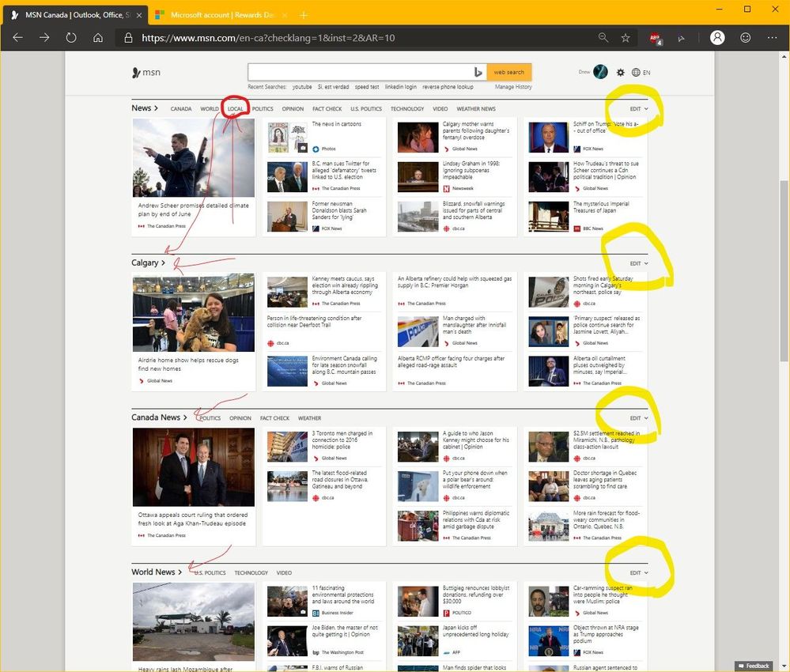Click the Bing search icon

478,73
